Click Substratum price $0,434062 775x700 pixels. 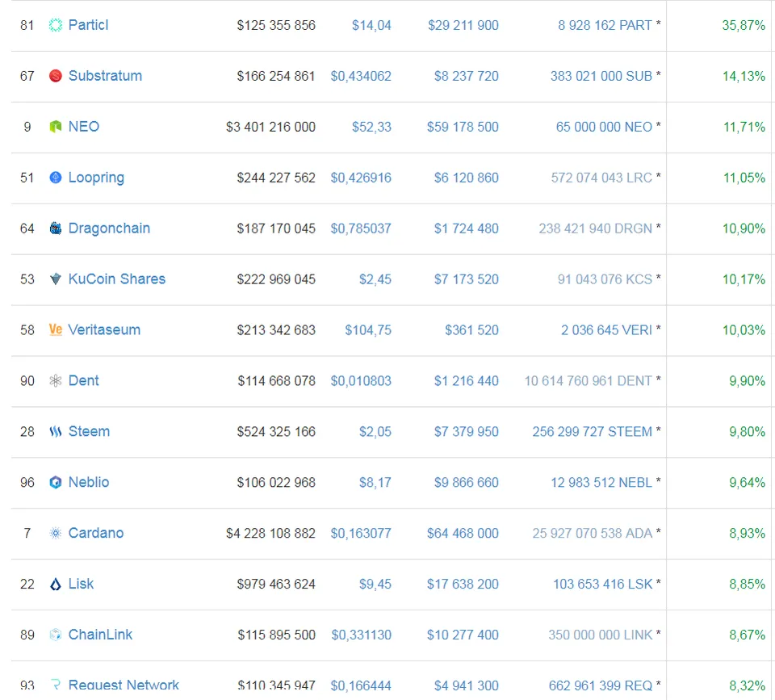click(x=361, y=76)
